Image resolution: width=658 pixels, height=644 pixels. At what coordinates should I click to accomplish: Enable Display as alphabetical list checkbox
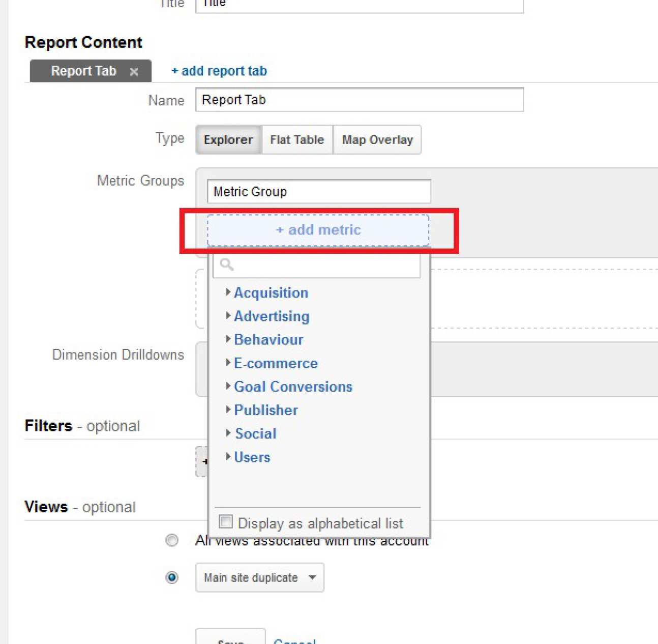click(226, 522)
